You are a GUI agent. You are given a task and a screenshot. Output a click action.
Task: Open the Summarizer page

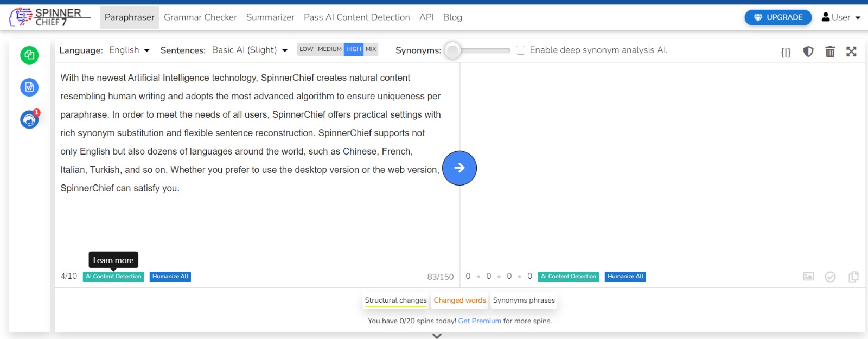270,17
